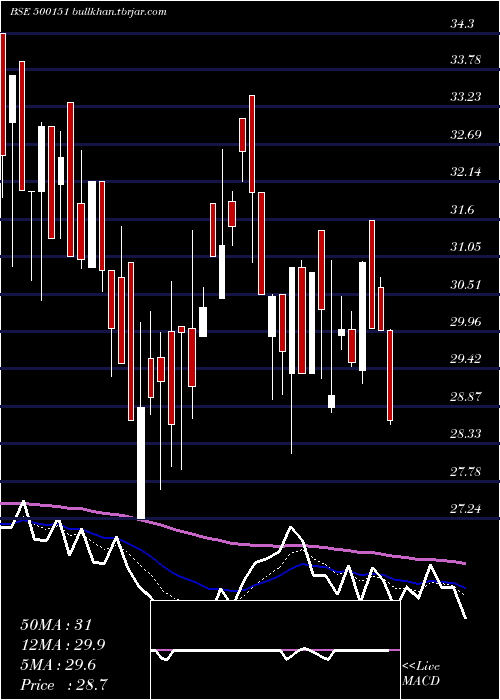Click the 50MA : 31 readout

pos(56,625)
